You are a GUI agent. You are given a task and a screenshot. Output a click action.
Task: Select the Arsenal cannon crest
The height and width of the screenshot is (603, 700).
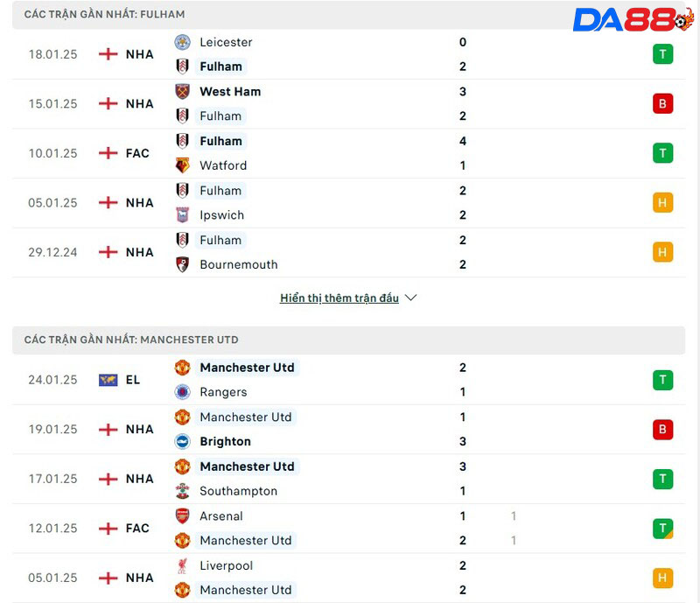tap(182, 516)
